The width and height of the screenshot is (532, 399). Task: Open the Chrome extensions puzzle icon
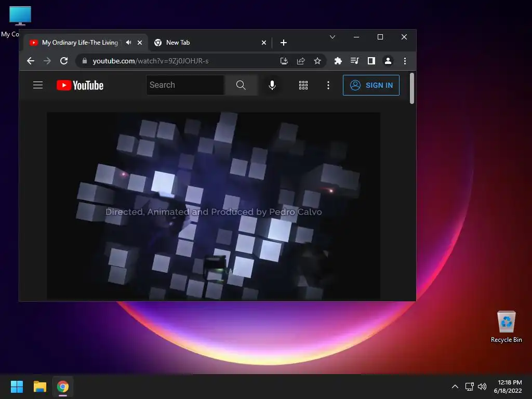pyautogui.click(x=338, y=61)
